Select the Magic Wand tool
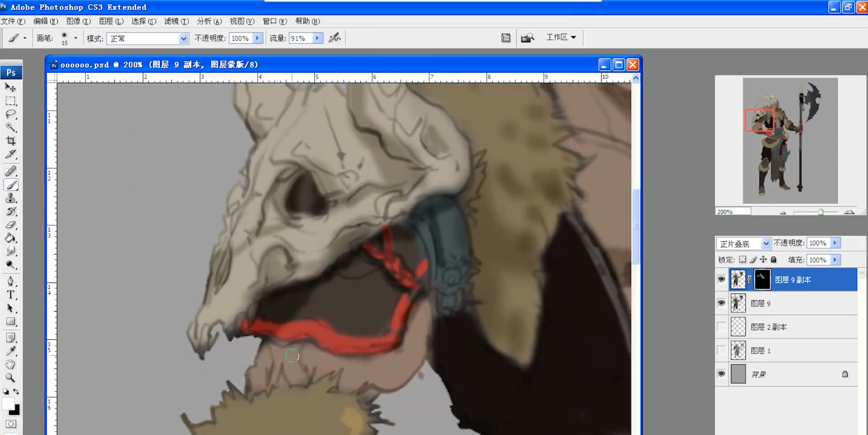 coord(10,128)
